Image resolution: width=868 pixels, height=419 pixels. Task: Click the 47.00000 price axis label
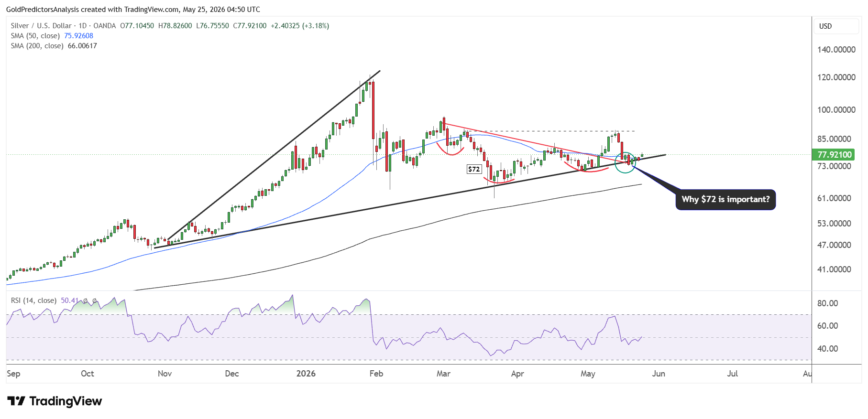(x=834, y=245)
